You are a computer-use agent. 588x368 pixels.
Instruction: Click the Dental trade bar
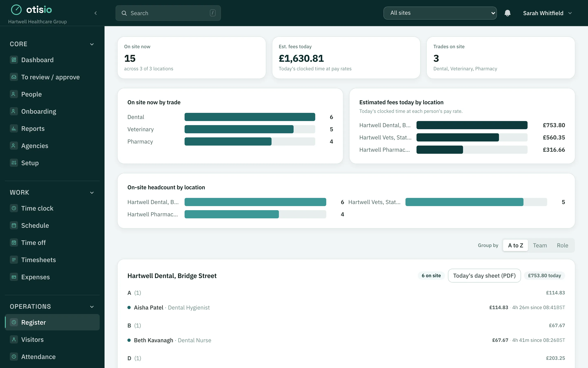click(x=250, y=117)
